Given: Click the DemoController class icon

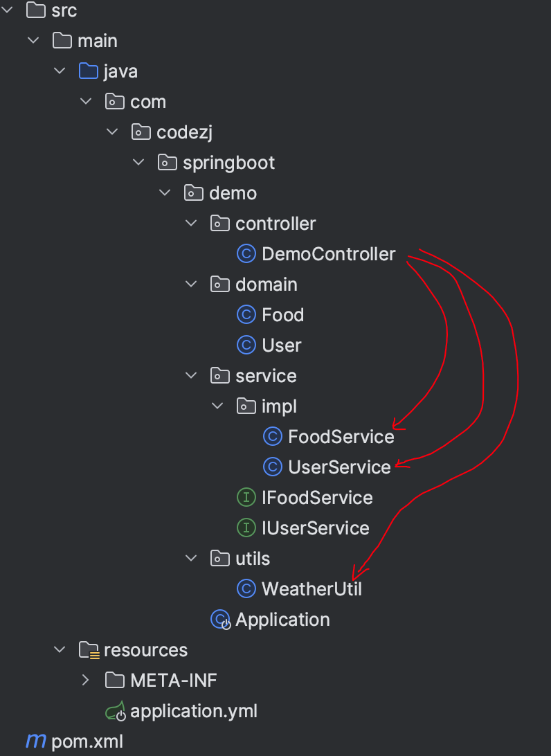Looking at the screenshot, I should coord(246,253).
